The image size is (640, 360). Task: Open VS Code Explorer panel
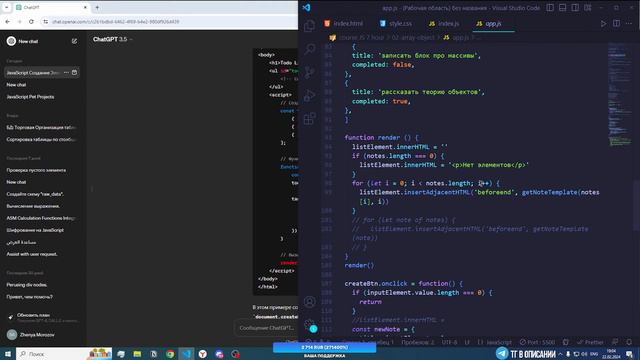coord(309,26)
